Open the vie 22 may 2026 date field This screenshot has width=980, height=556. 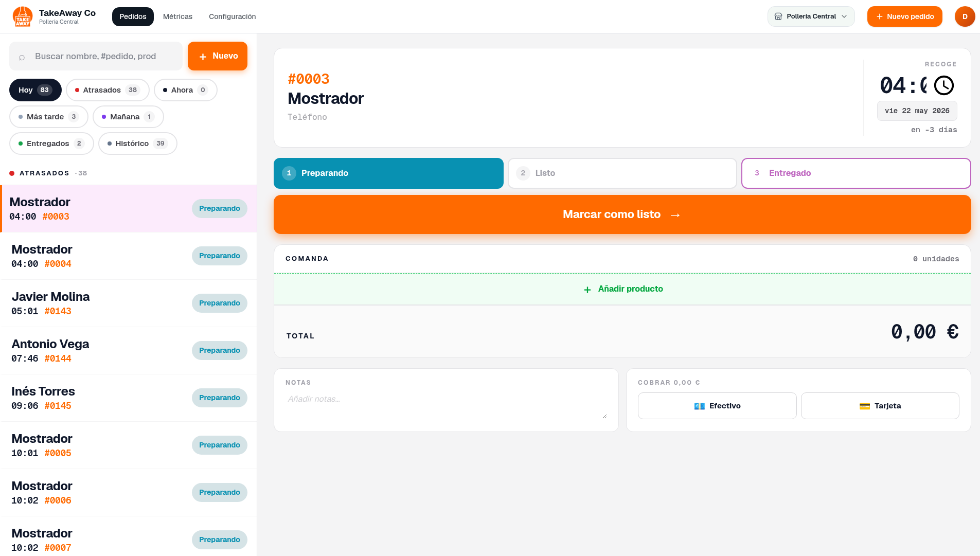(917, 111)
